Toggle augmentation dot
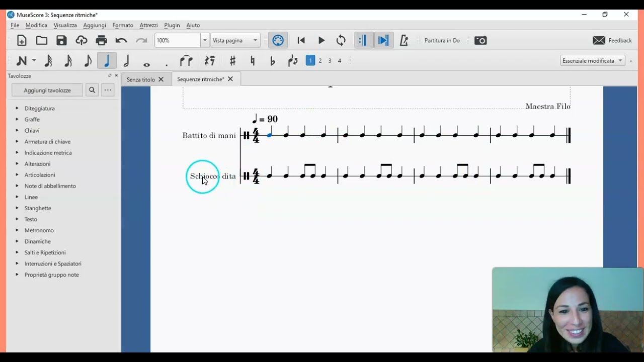Screen dimensions: 644x362 pyautogui.click(x=167, y=65)
